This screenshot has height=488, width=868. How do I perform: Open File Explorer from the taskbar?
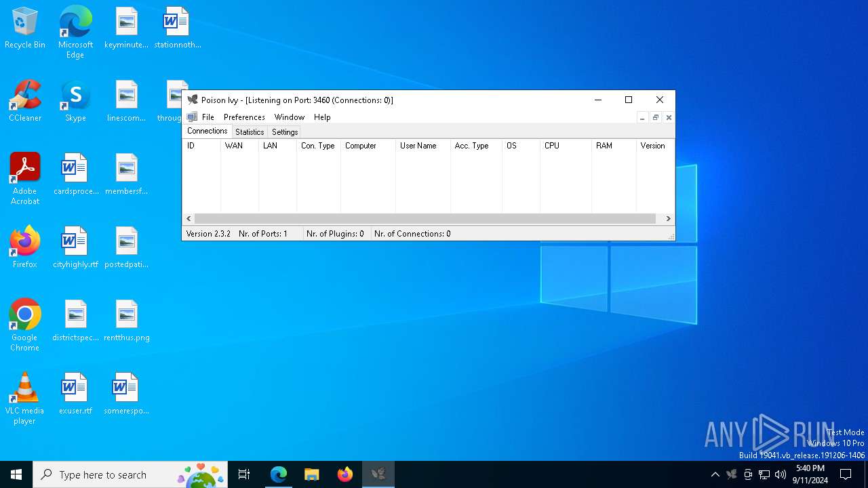click(312, 474)
